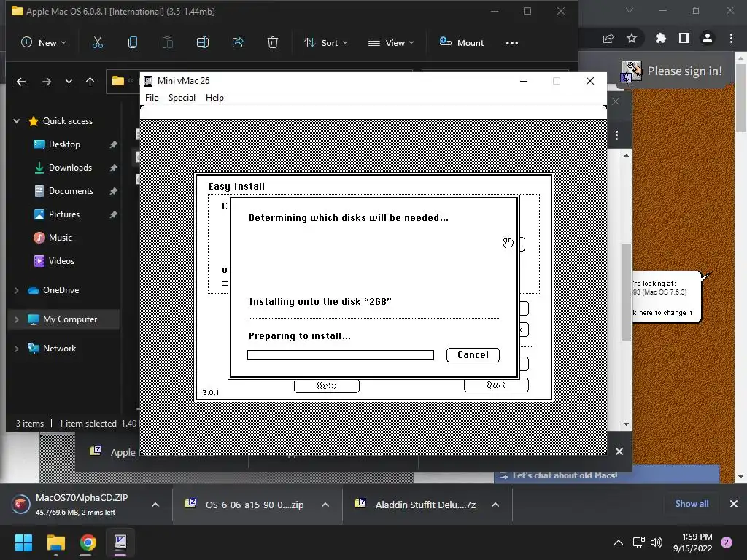Screen dimensions: 747x560
Task: Click Please sign in link
Action: click(684, 71)
